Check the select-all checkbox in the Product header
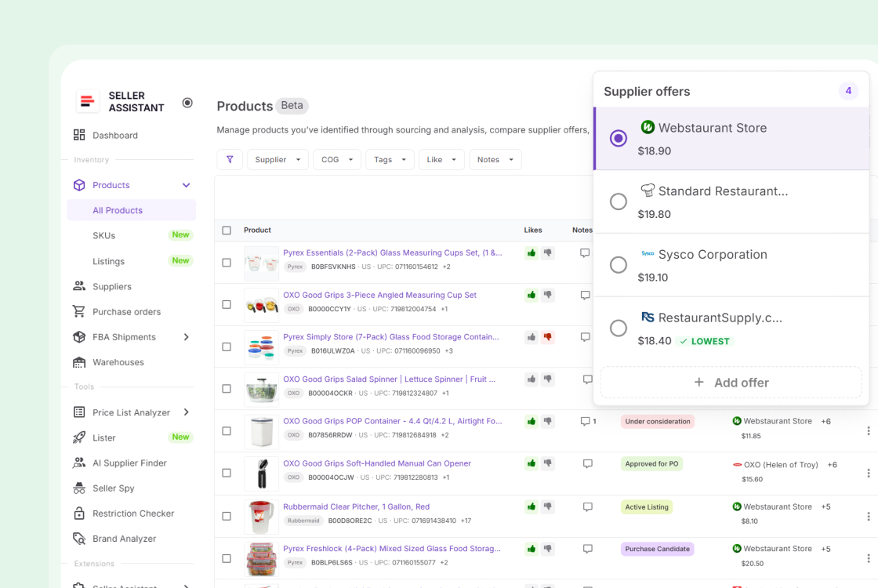This screenshot has height=588, width=878. coord(227,230)
